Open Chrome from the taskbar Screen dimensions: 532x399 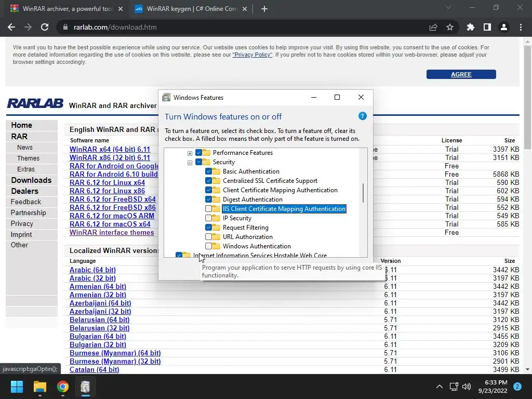(63, 387)
